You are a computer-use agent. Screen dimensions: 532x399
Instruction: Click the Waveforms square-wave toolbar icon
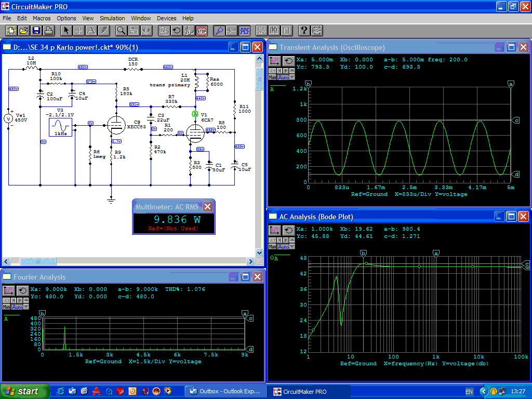(244, 31)
